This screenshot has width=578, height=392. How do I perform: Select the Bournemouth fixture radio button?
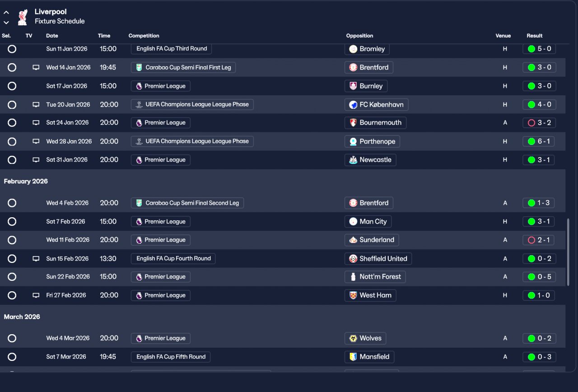(12, 123)
